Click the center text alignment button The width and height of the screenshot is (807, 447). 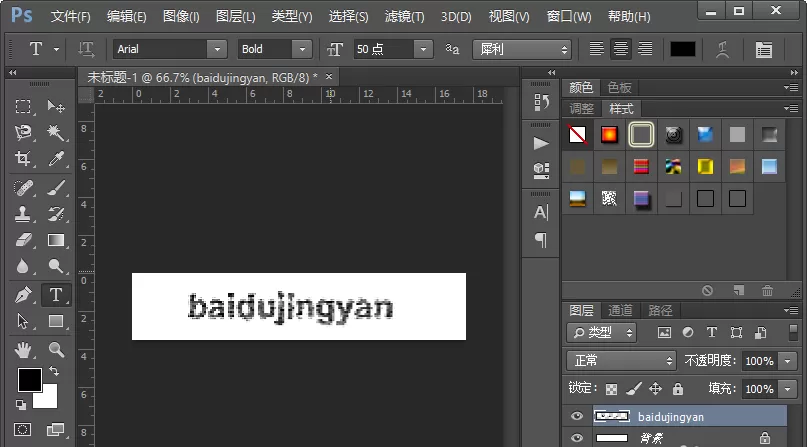621,49
